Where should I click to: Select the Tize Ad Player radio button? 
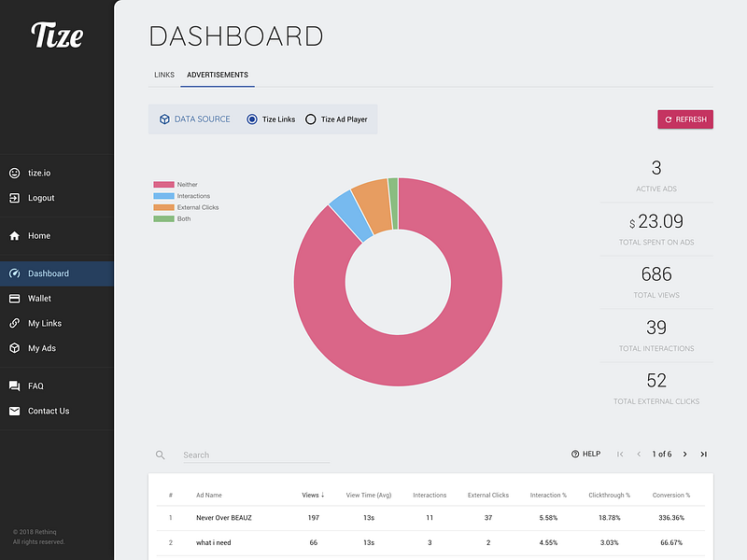click(311, 119)
